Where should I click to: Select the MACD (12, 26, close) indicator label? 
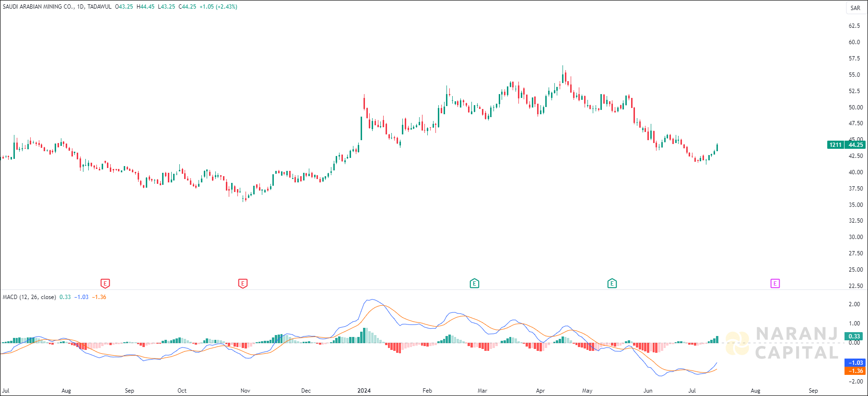(29, 297)
